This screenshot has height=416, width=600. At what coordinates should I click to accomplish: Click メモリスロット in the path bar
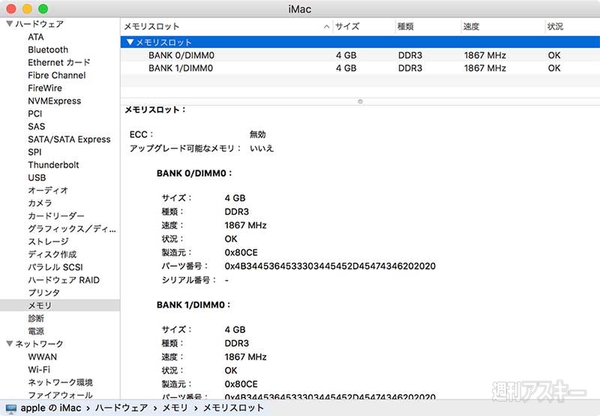pyautogui.click(x=233, y=408)
